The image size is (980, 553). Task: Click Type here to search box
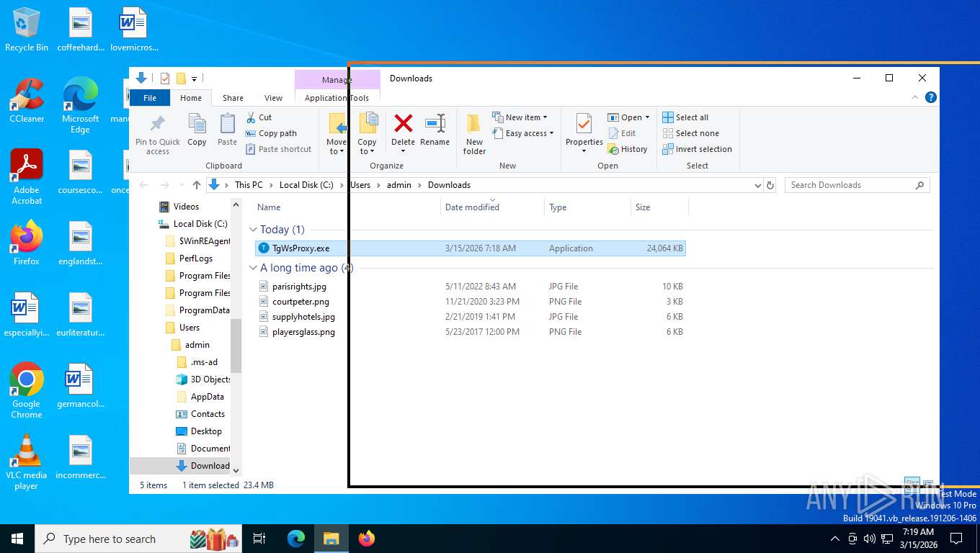[x=138, y=539]
